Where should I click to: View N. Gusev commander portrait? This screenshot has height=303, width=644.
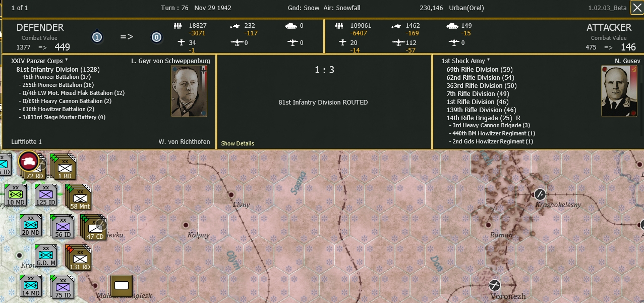[x=619, y=91]
